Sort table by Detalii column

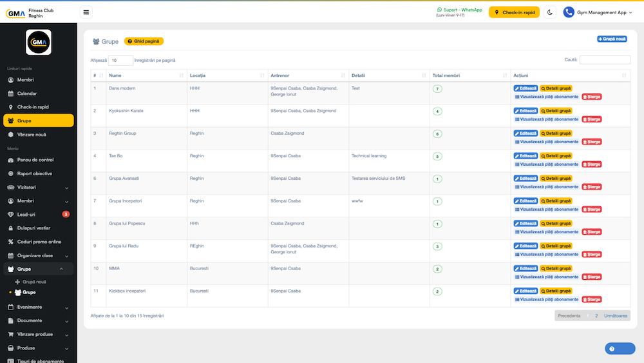[x=389, y=75]
